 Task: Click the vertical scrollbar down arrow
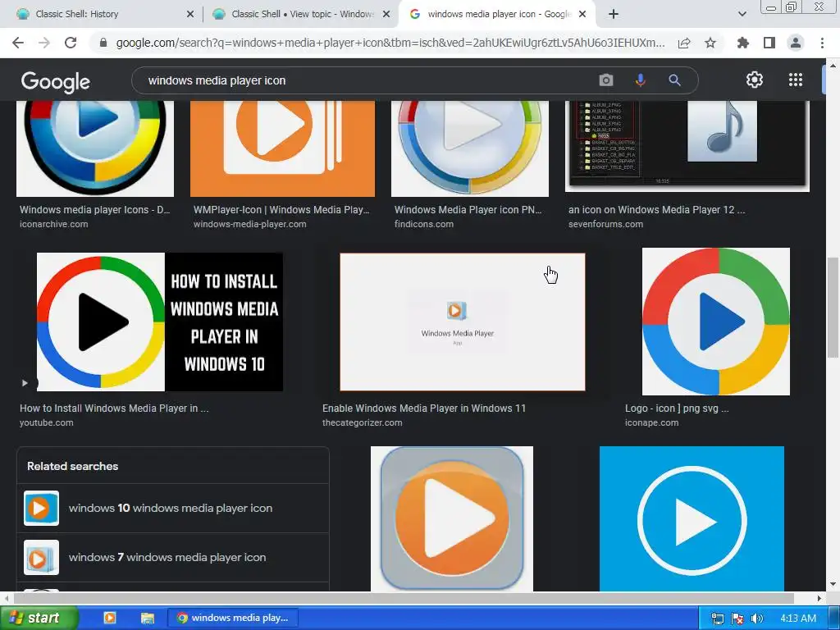[x=833, y=584]
